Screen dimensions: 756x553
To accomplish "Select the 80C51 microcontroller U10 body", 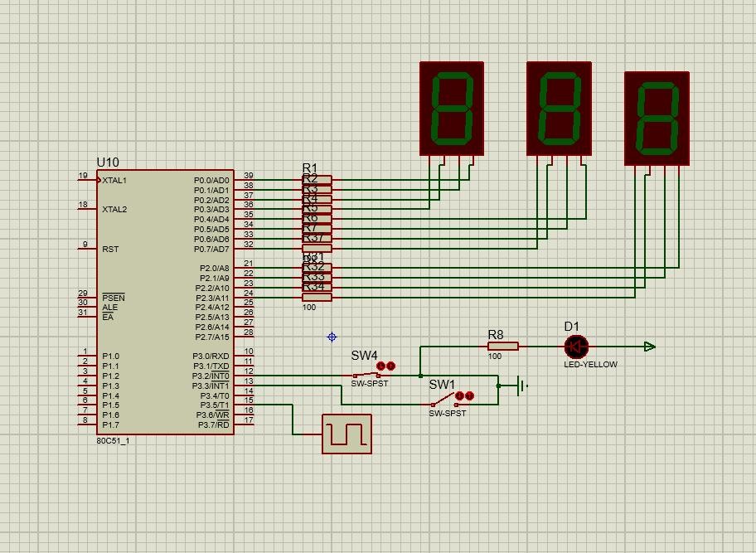I will pos(166,303).
